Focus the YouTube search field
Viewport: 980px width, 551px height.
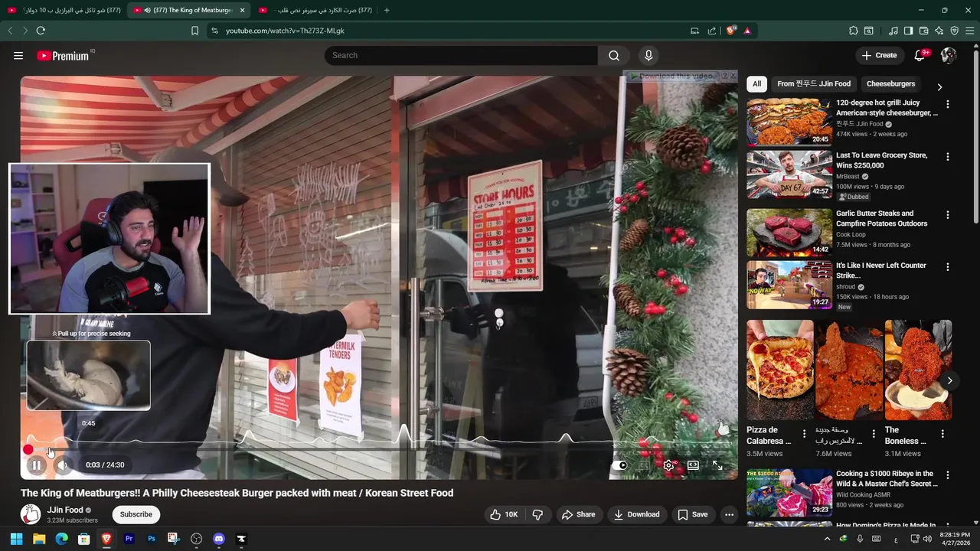461,55
